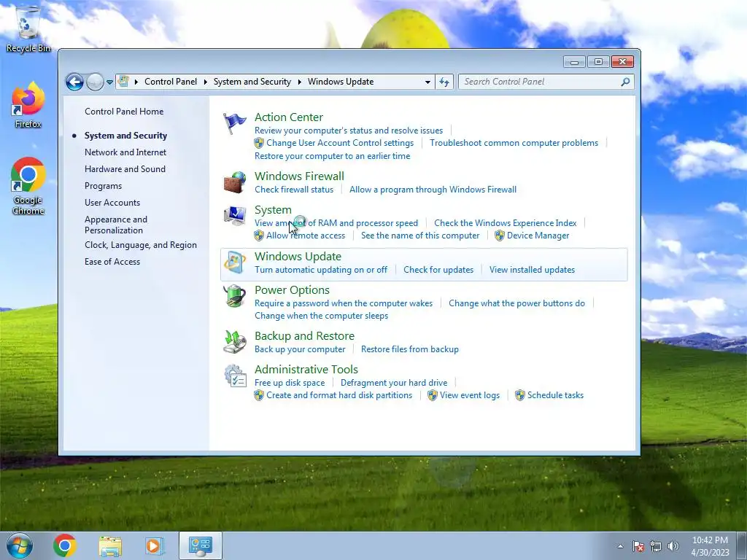Open Ease of Access category
The height and width of the screenshot is (560, 747).
pos(112,262)
